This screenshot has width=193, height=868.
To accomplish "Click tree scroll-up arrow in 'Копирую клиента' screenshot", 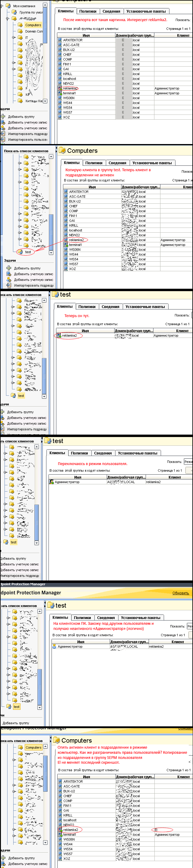I will coord(51,156).
